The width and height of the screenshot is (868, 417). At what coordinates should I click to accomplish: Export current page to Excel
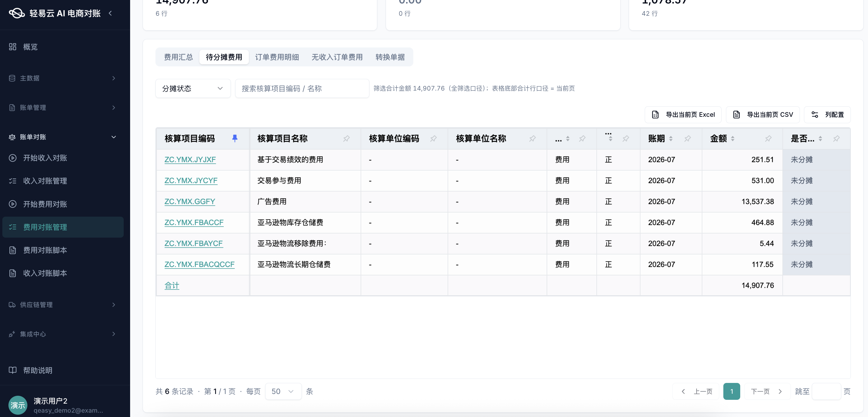click(x=683, y=115)
